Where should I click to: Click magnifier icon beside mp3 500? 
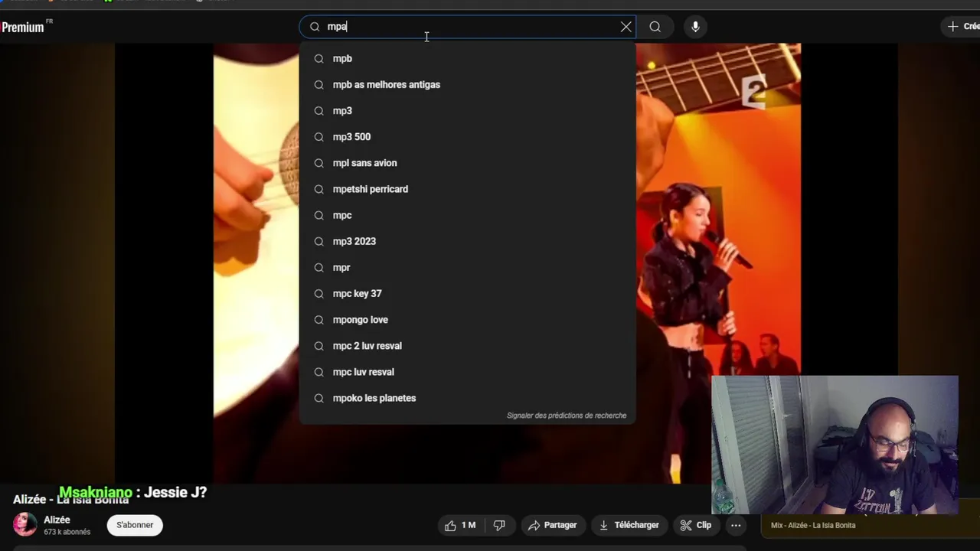coord(319,137)
